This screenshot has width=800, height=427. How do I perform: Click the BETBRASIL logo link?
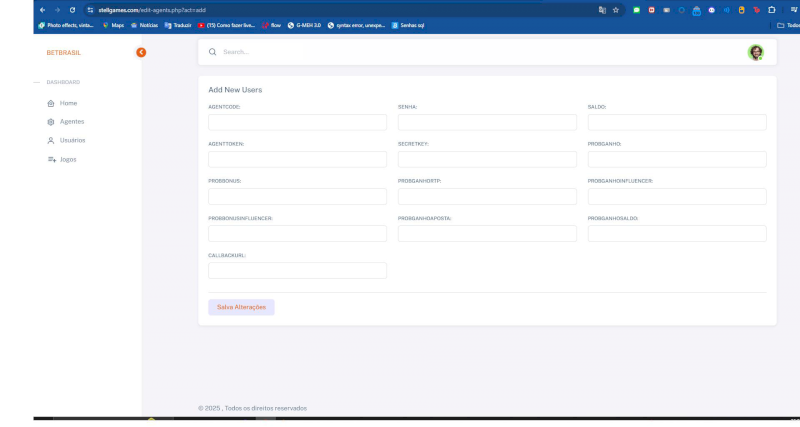(x=64, y=53)
